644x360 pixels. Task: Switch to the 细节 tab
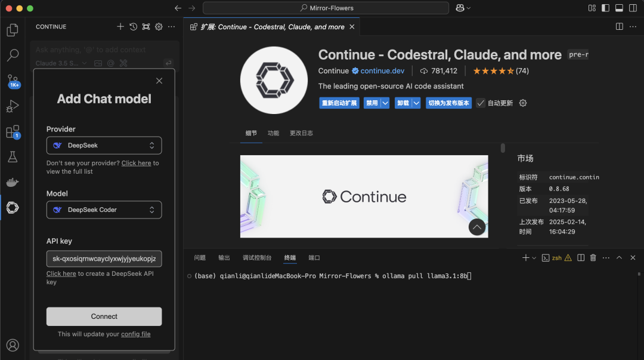point(251,133)
